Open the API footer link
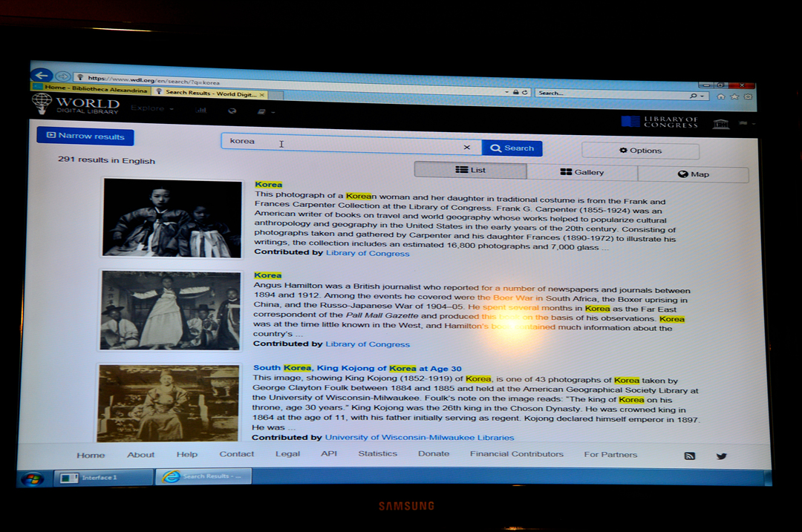 click(329, 453)
